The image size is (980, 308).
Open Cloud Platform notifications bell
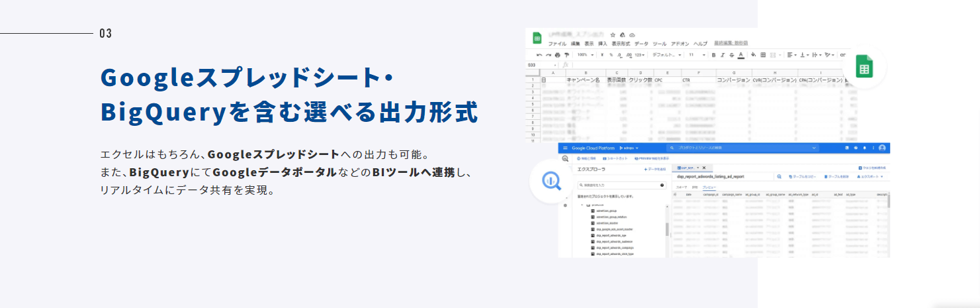click(x=864, y=148)
